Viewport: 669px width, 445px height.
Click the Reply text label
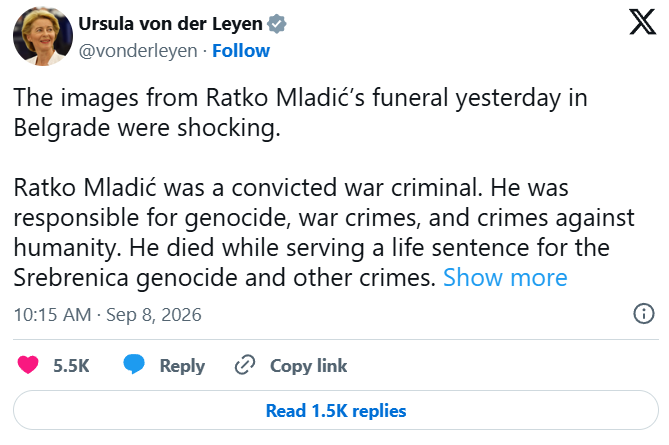182,366
